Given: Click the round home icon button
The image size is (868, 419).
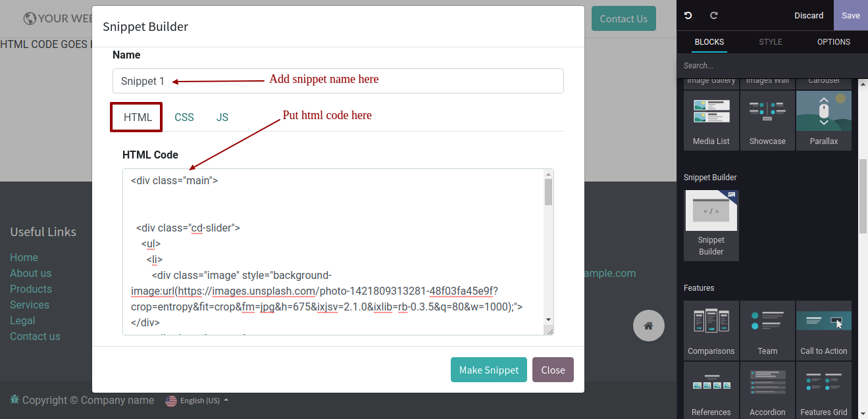Looking at the screenshot, I should click(648, 326).
